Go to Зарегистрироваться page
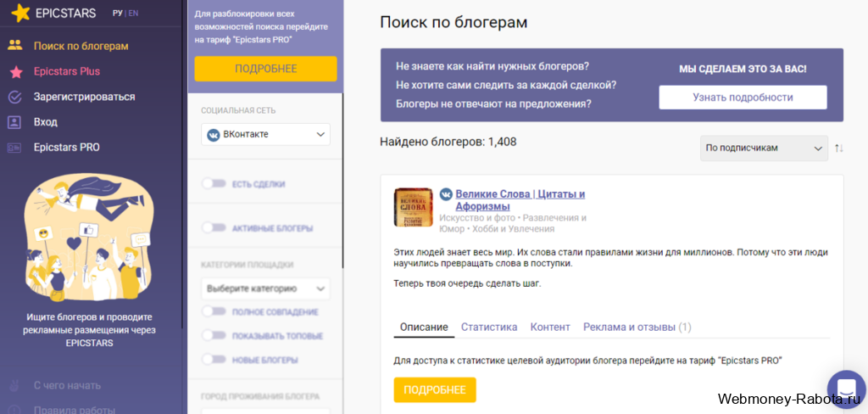This screenshot has height=414, width=868. 84,97
